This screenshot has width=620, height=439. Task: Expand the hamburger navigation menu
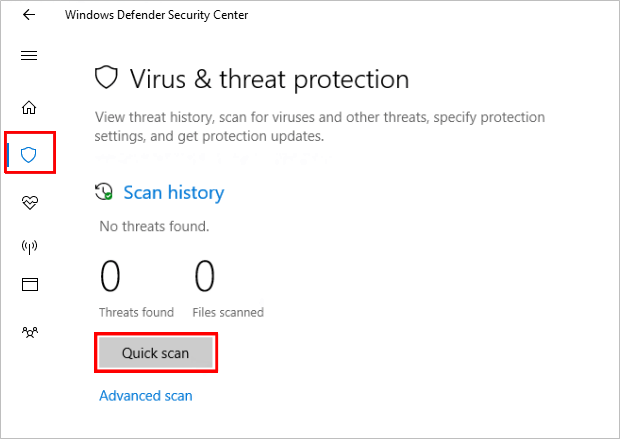pos(29,55)
